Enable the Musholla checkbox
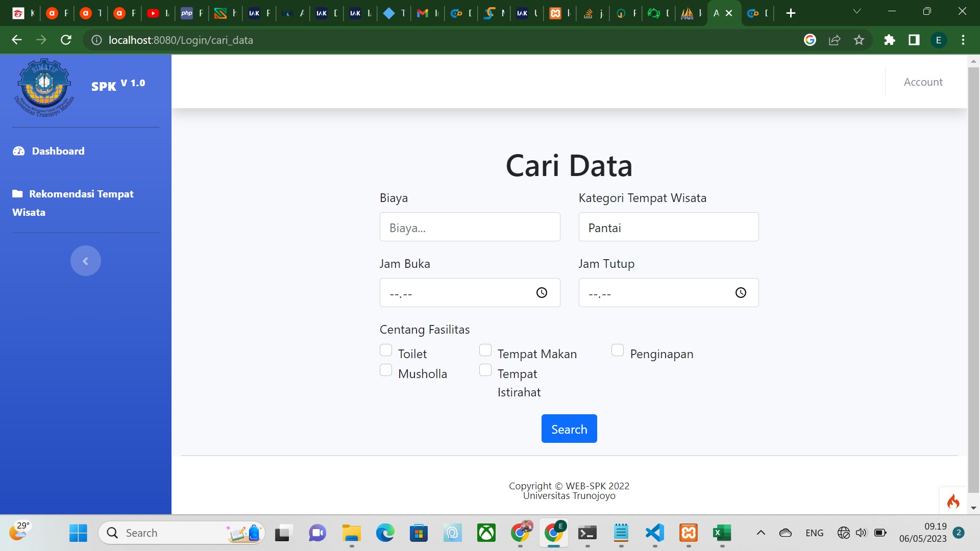The width and height of the screenshot is (980, 551). [386, 370]
